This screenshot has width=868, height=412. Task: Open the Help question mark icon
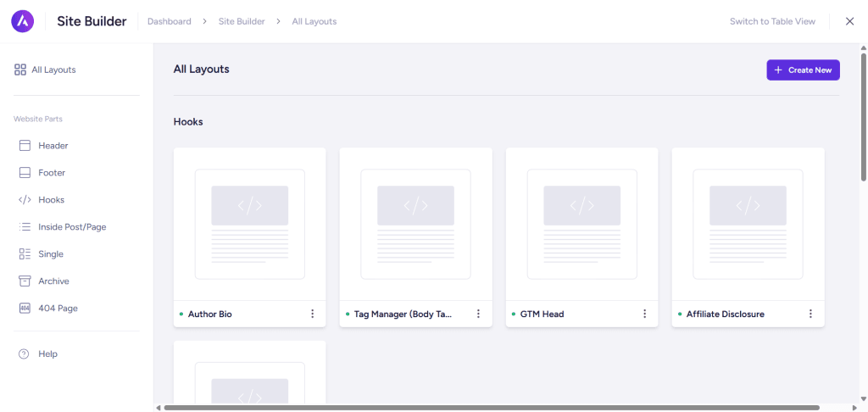pyautogui.click(x=24, y=354)
